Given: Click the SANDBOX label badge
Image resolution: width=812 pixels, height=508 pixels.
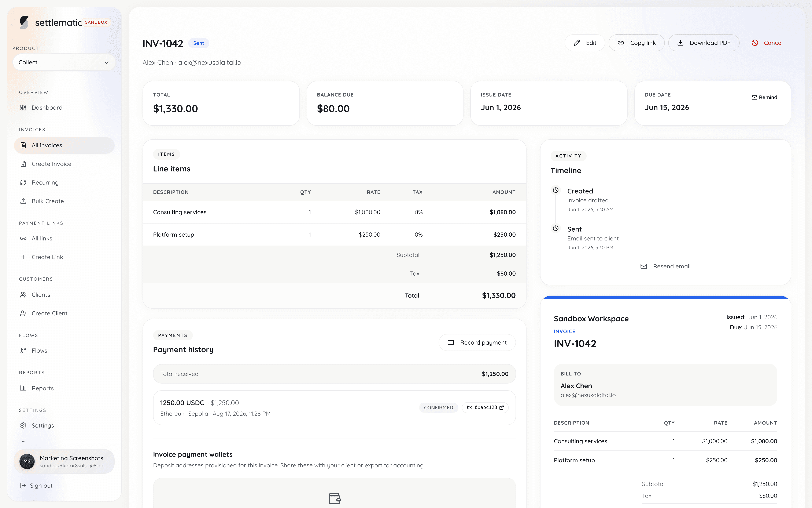Looking at the screenshot, I should (96, 22).
